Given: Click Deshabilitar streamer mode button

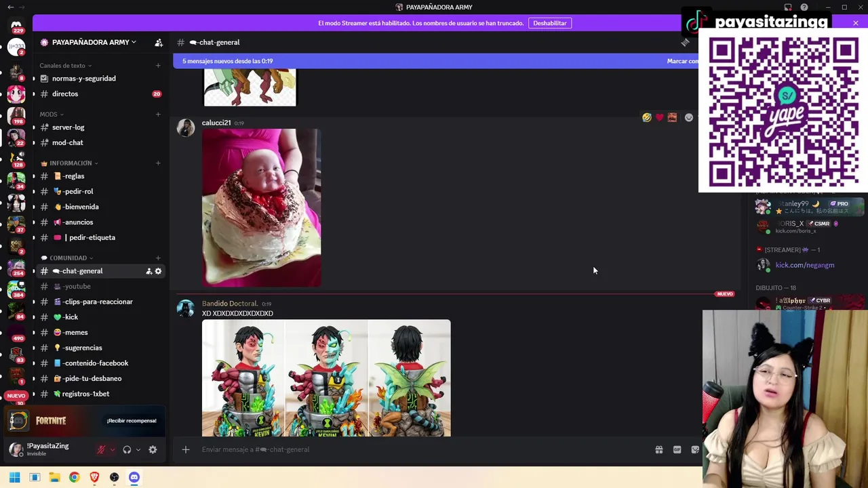Looking at the screenshot, I should (x=549, y=23).
